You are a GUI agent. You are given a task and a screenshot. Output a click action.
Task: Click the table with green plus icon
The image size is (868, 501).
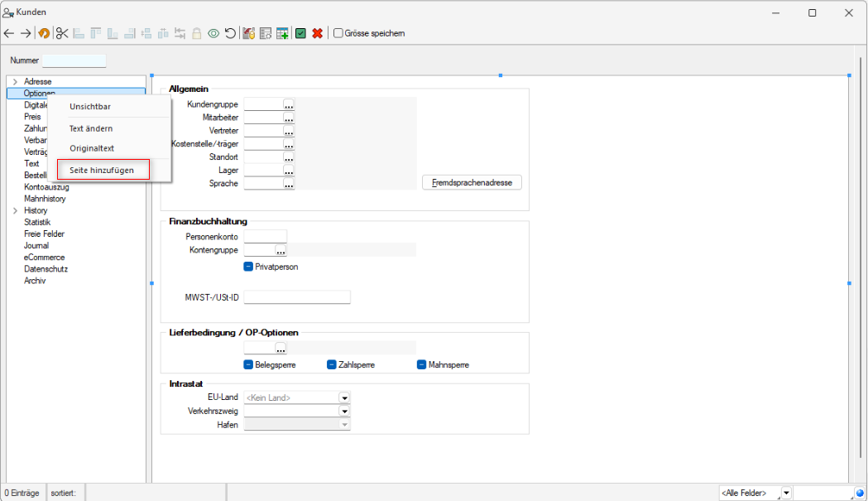(x=282, y=34)
